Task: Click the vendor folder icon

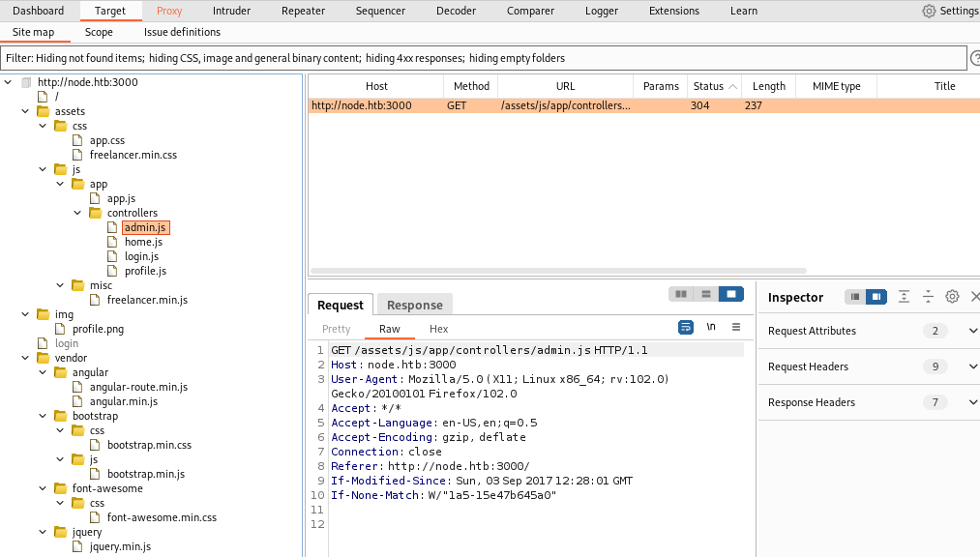Action: tap(44, 358)
